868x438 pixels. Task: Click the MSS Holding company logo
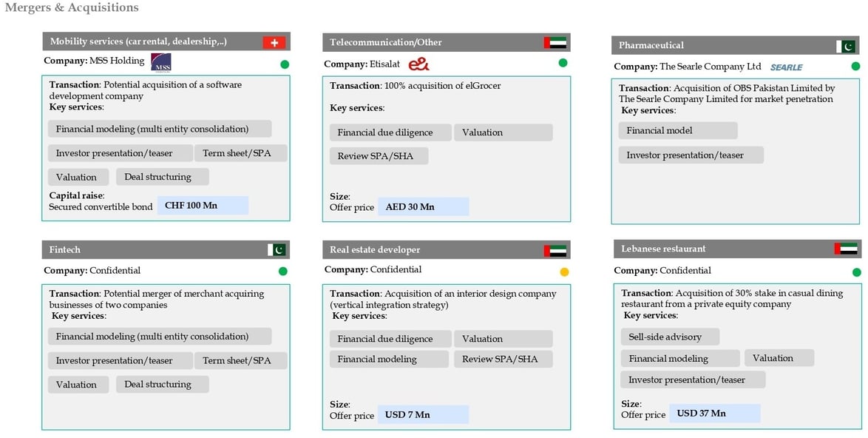(161, 62)
